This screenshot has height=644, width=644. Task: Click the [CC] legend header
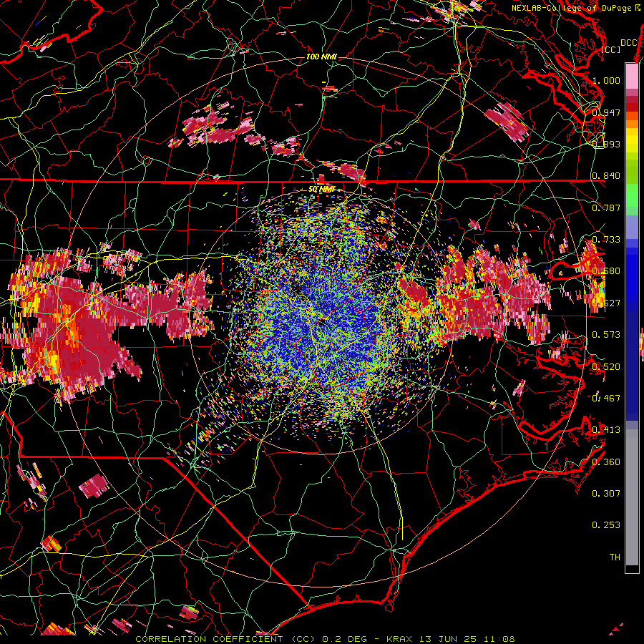611,49
